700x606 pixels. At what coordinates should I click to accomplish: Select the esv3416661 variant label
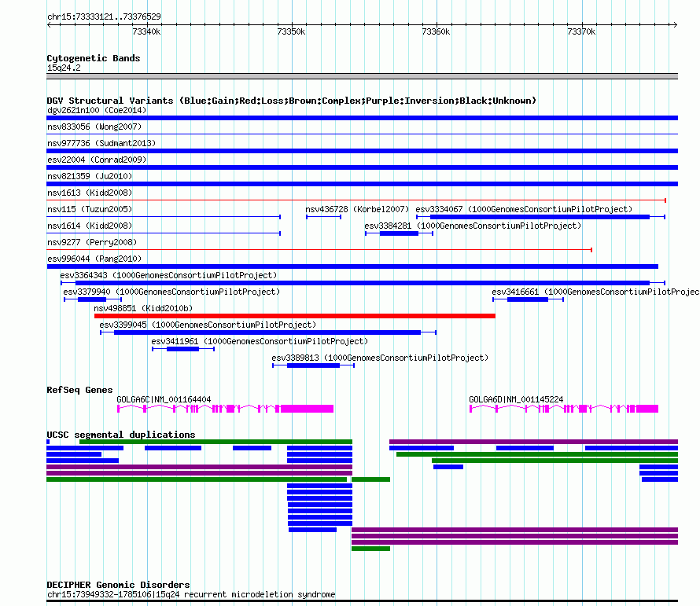[595, 292]
